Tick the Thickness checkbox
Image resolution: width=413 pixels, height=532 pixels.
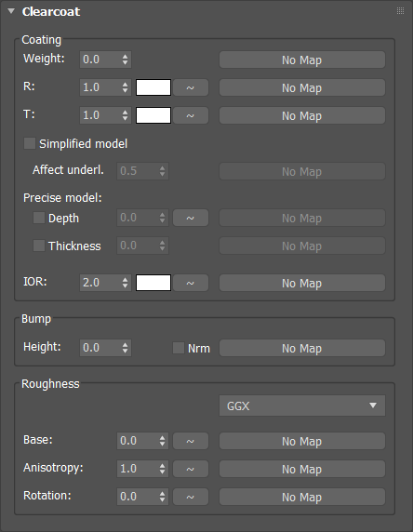[x=39, y=246]
